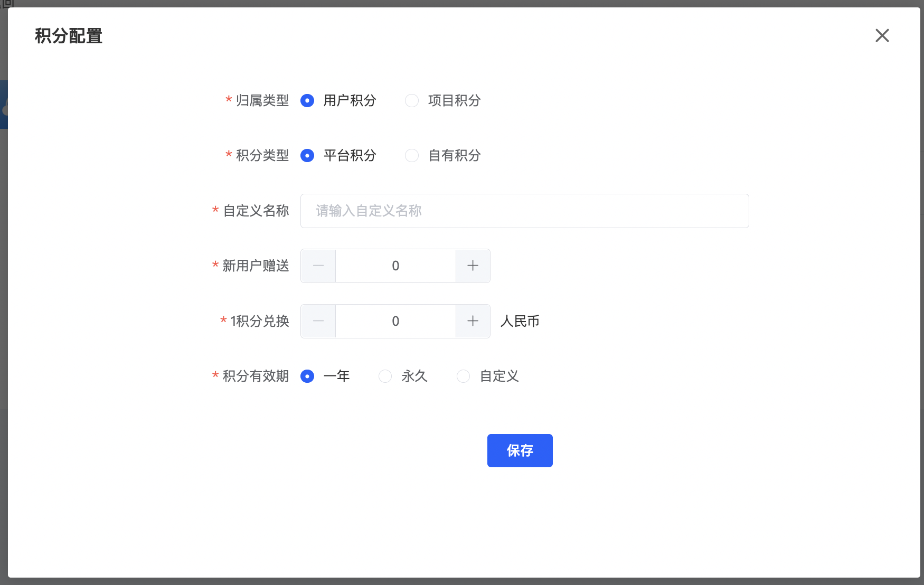Click the 自定义名称 field label
924x585 pixels.
256,211
